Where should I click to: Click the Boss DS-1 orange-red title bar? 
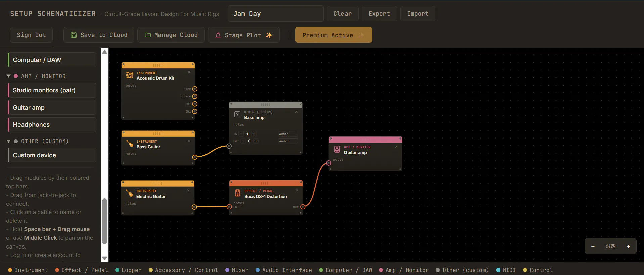(x=266, y=183)
